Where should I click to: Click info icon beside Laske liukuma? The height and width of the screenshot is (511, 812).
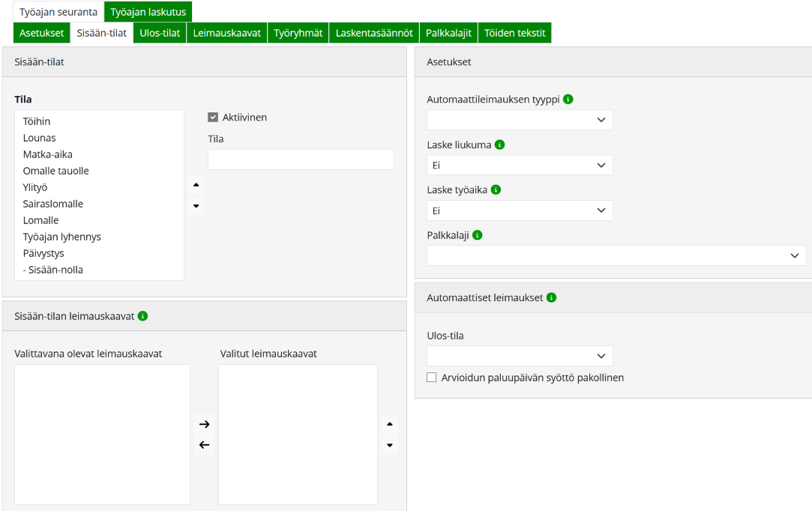point(500,145)
